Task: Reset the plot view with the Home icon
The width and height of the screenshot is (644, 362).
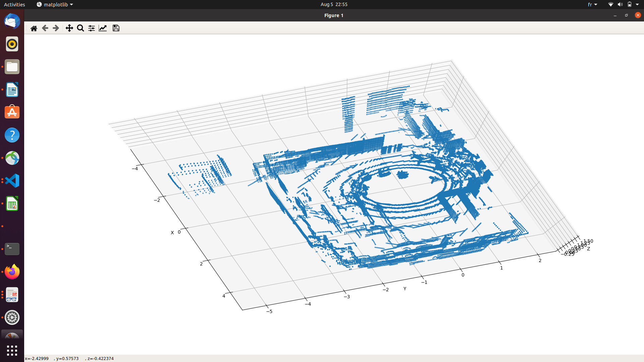Action: [x=34, y=28]
